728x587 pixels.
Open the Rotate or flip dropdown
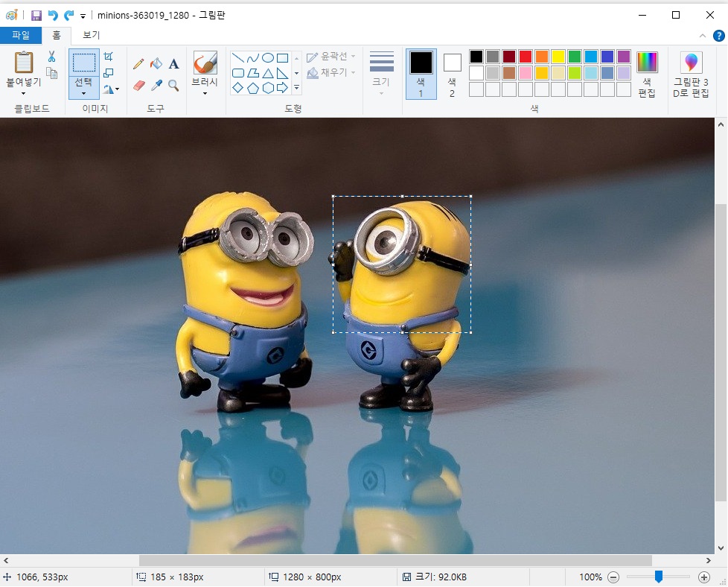point(112,89)
